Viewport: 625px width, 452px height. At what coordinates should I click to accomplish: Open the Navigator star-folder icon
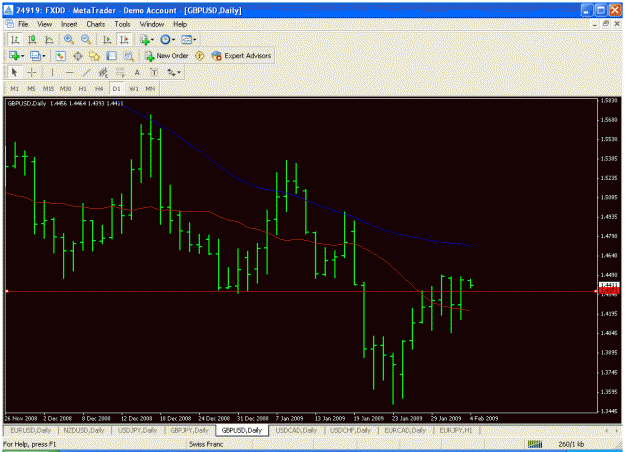point(94,56)
